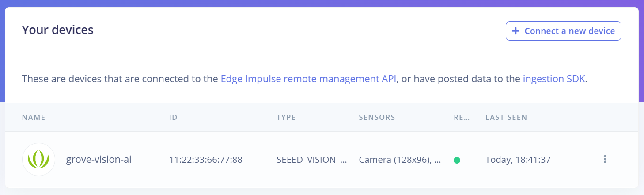
Task: Click the Today, 18:41:37 last seen value
Action: click(518, 160)
